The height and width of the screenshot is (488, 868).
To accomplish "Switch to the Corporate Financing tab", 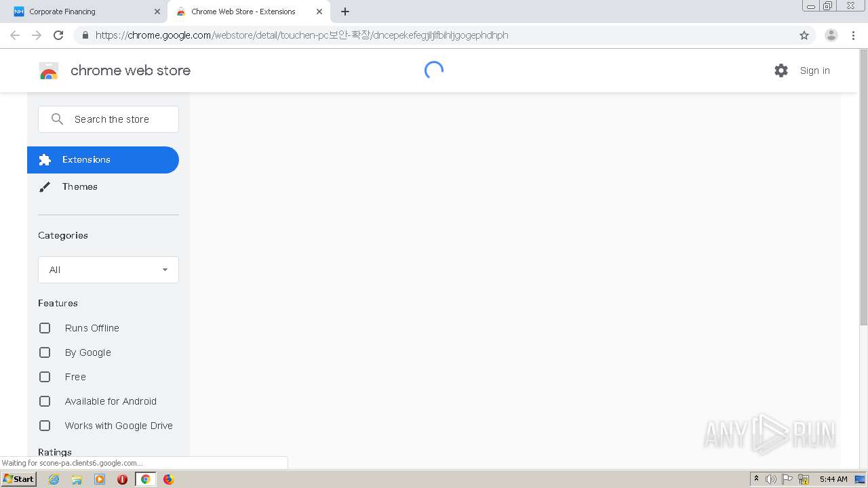I will [84, 12].
